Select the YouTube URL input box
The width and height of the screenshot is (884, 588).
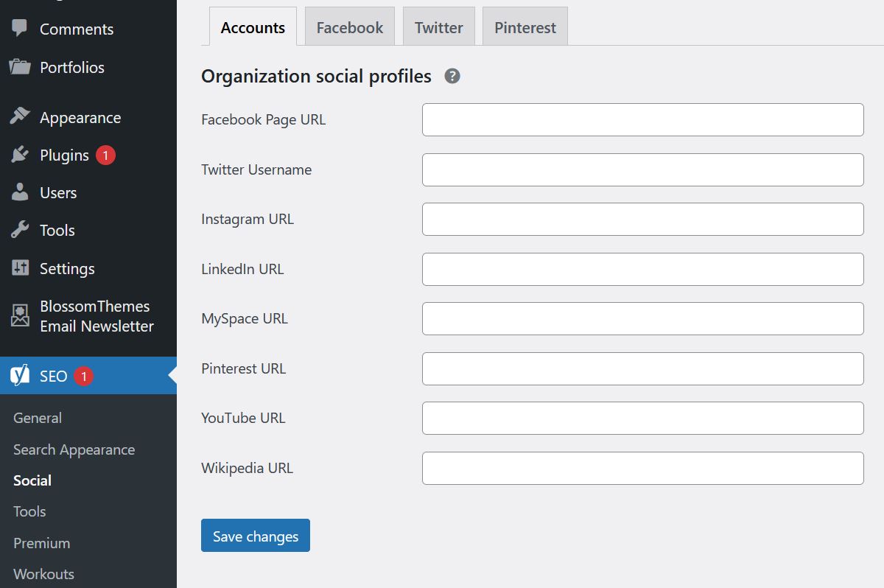642,419
